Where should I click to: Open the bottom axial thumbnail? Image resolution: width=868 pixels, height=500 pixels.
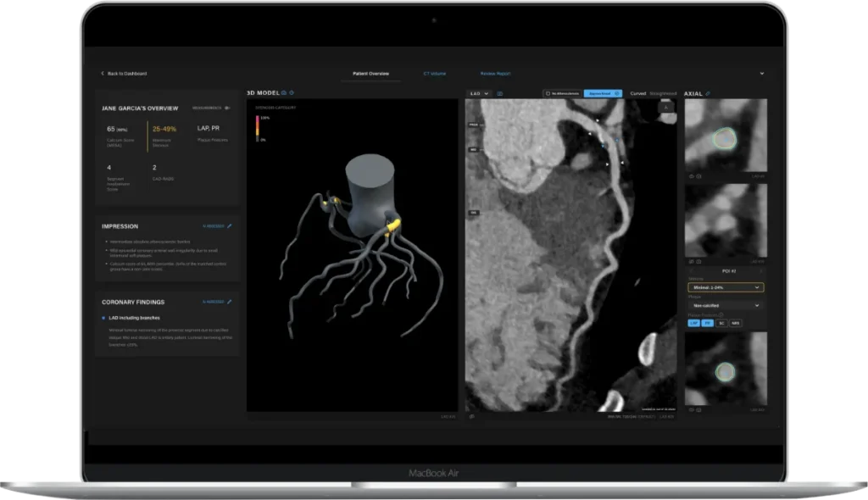tap(726, 369)
